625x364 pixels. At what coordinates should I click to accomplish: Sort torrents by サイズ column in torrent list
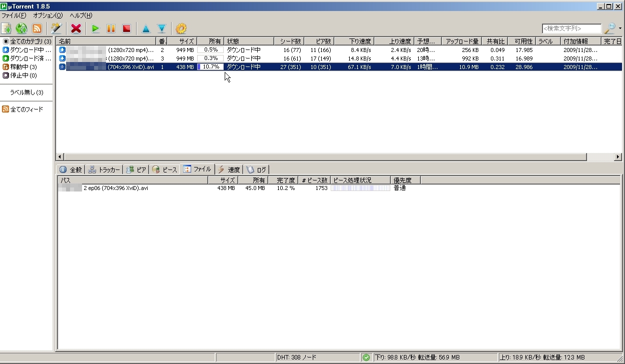coord(182,41)
